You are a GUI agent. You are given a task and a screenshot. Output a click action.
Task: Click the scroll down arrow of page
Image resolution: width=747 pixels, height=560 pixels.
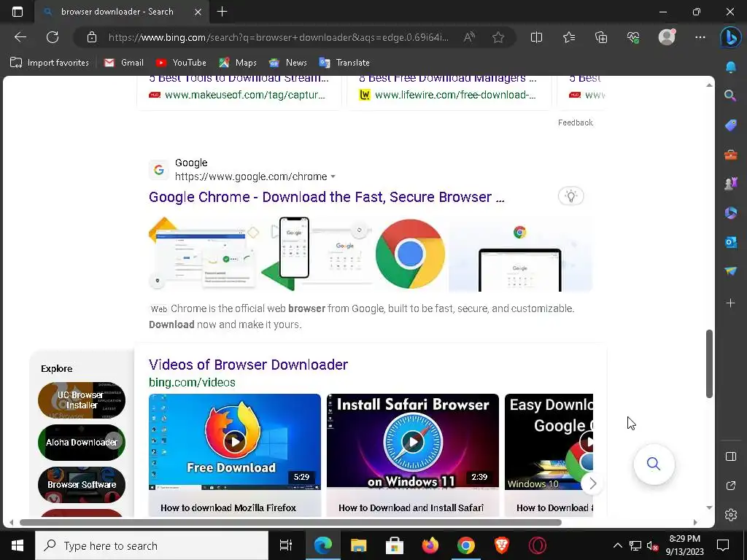(709, 507)
